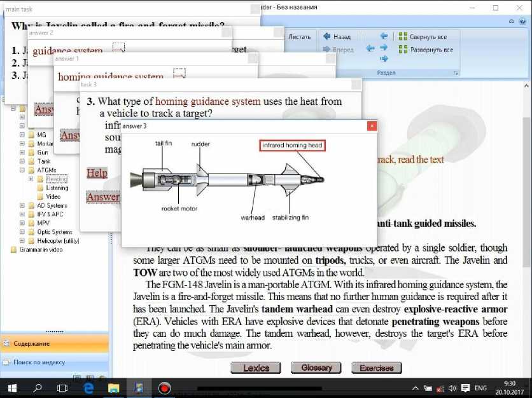
Task: Click the Листать toolbar button
Action: (300, 37)
